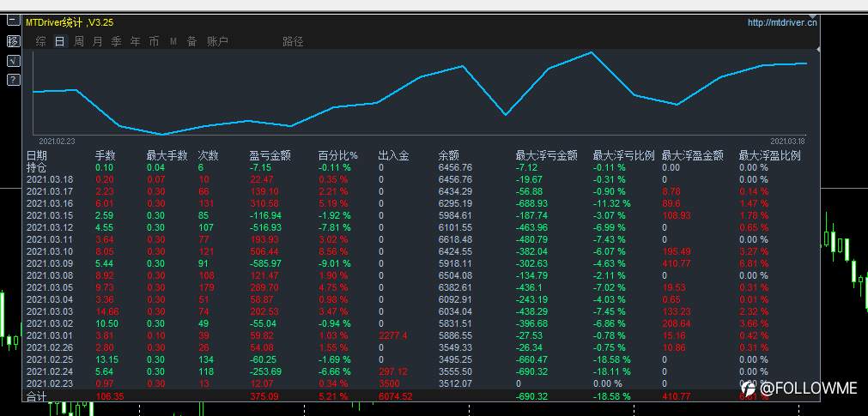Select the 日 daily statistics tab

60,41
